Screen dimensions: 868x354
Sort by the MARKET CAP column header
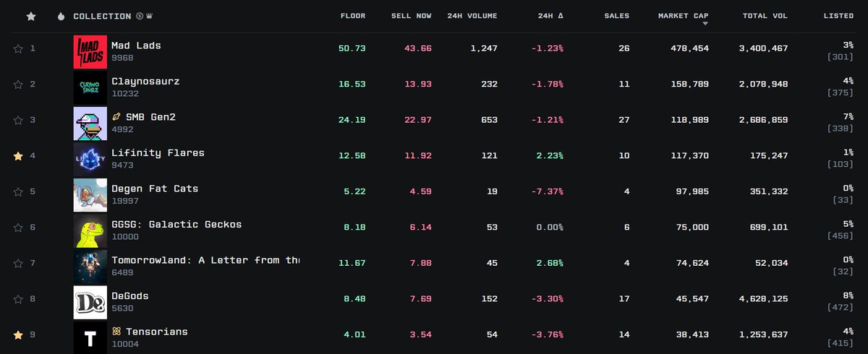pyautogui.click(x=684, y=16)
